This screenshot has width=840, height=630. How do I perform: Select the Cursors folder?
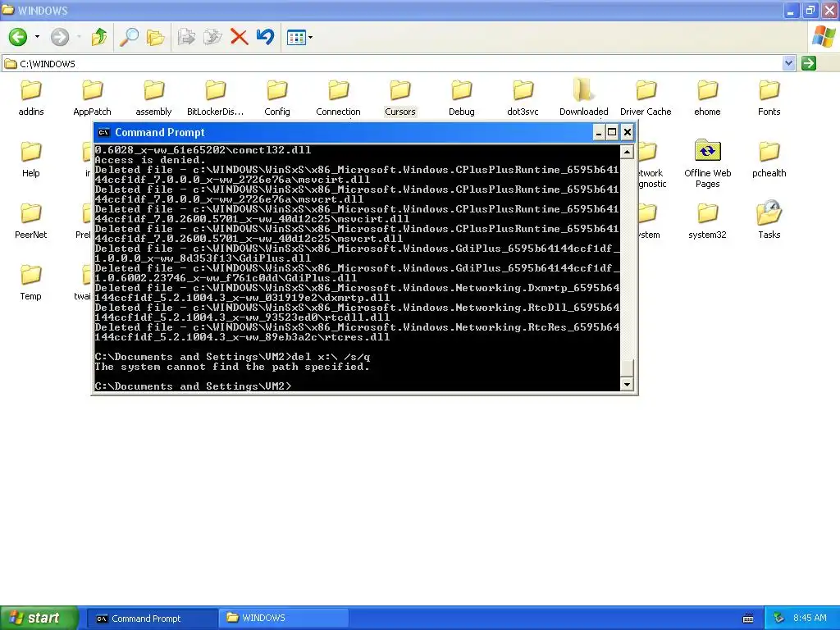400,98
